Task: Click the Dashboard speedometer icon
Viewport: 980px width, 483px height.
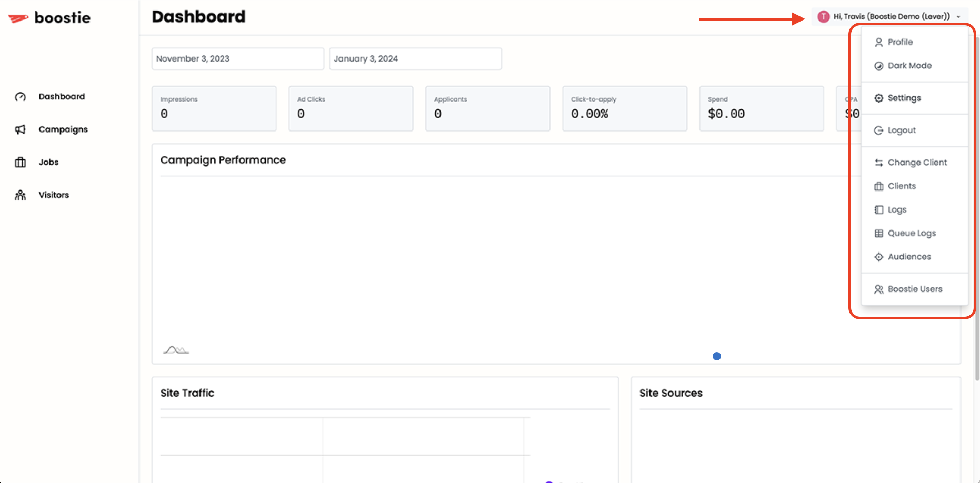Action: [20, 96]
